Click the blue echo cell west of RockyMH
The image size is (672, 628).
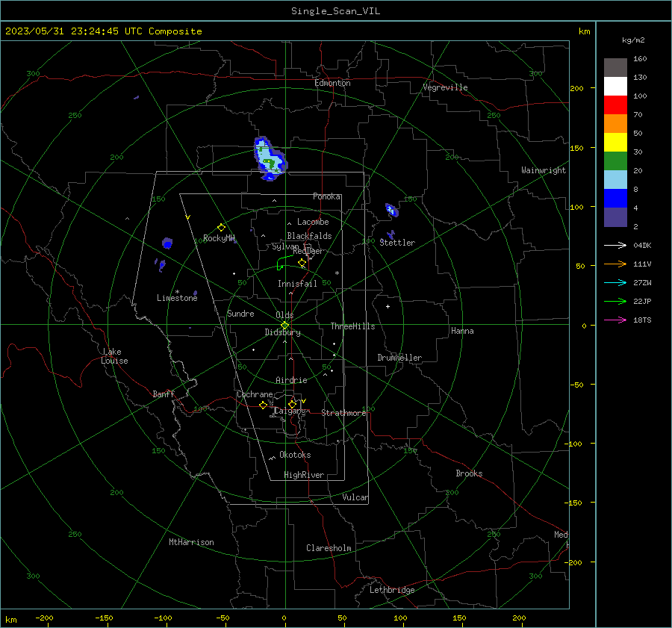167,243
